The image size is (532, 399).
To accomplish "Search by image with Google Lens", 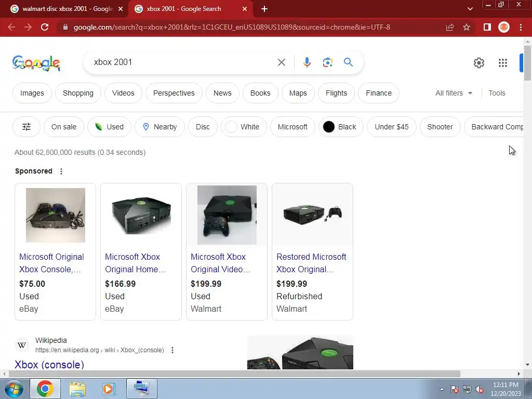I will tap(327, 62).
